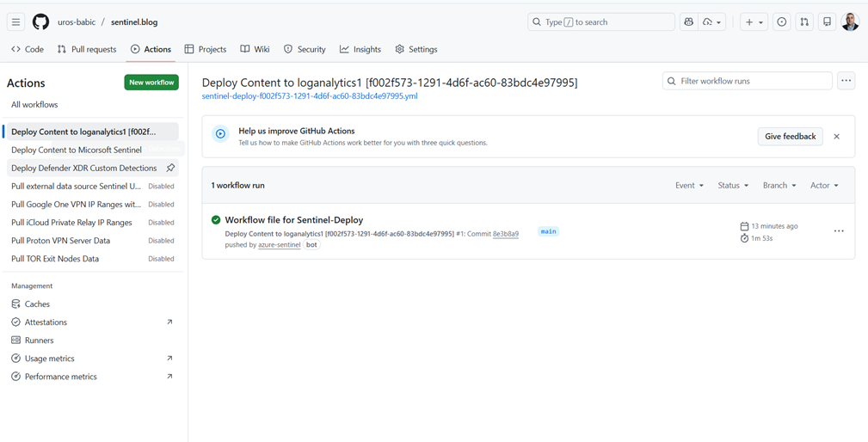Open Copilot chat icon in header

[x=688, y=22]
